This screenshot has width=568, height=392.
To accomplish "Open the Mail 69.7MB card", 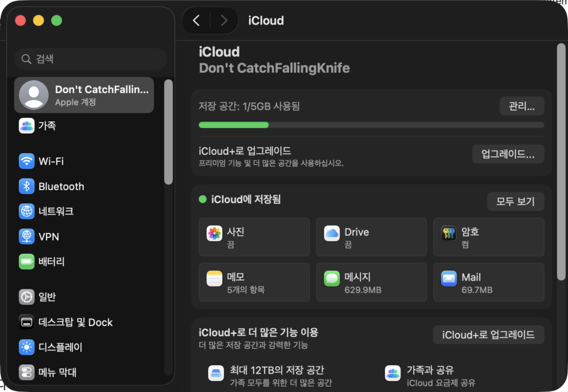I will [x=489, y=282].
